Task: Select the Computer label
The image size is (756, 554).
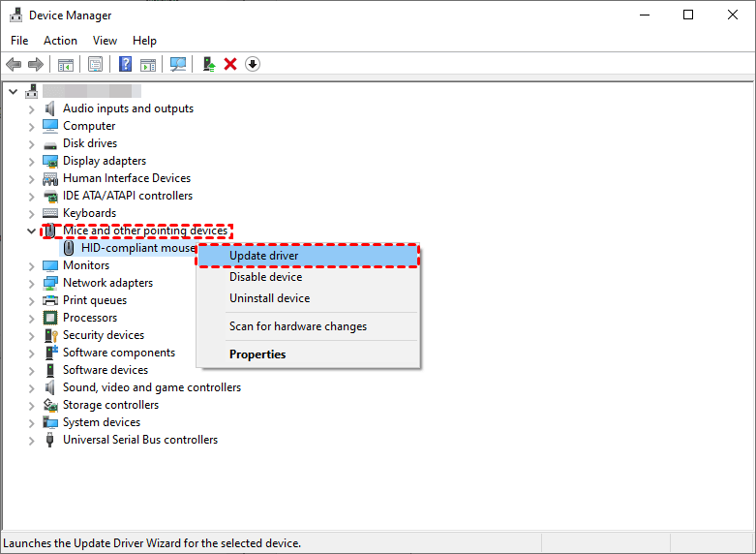Action: click(89, 126)
